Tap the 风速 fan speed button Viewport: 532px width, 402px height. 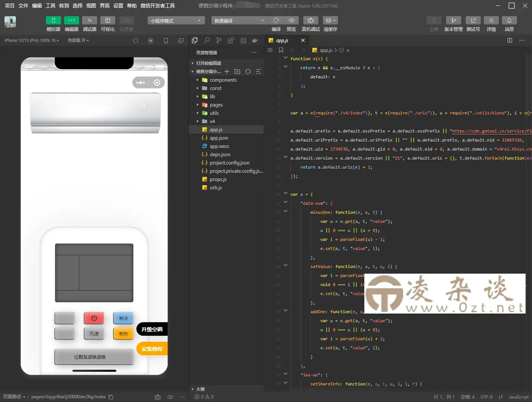(x=94, y=333)
